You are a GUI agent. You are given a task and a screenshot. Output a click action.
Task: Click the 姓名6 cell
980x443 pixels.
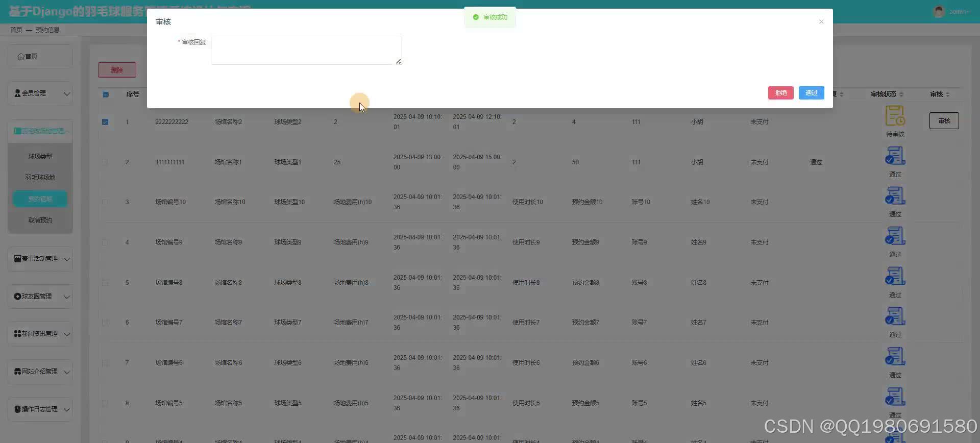pyautogui.click(x=698, y=363)
